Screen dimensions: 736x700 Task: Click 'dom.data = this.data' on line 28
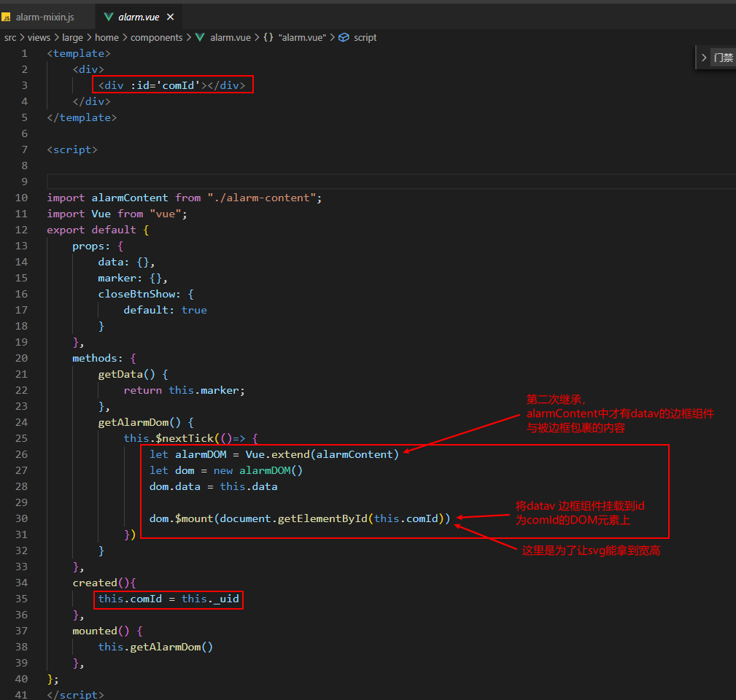coord(213,486)
